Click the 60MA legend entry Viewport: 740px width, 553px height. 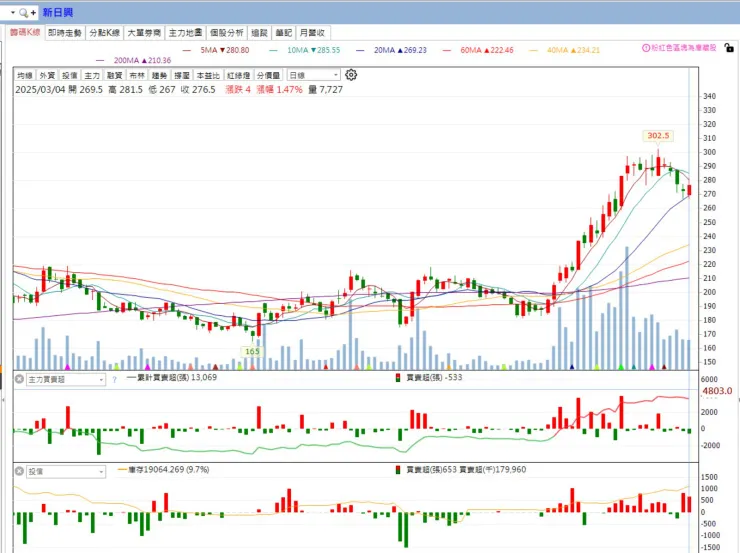click(x=478, y=50)
